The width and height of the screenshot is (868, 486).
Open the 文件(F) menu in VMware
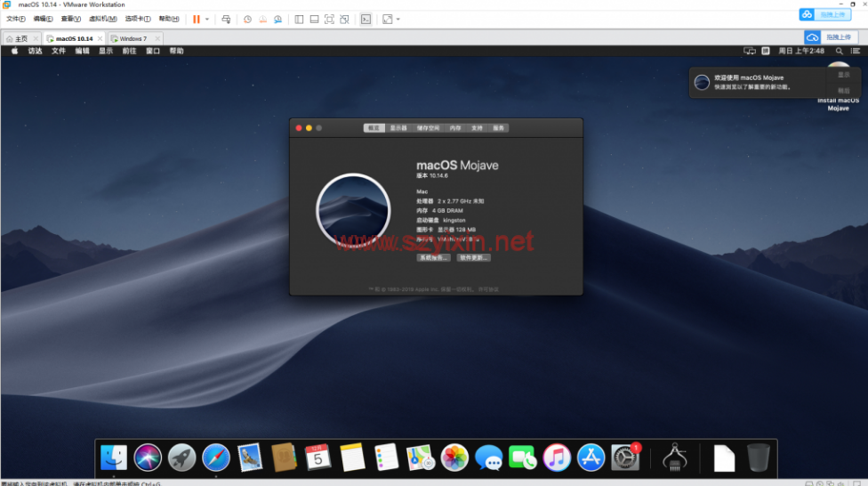(15, 19)
